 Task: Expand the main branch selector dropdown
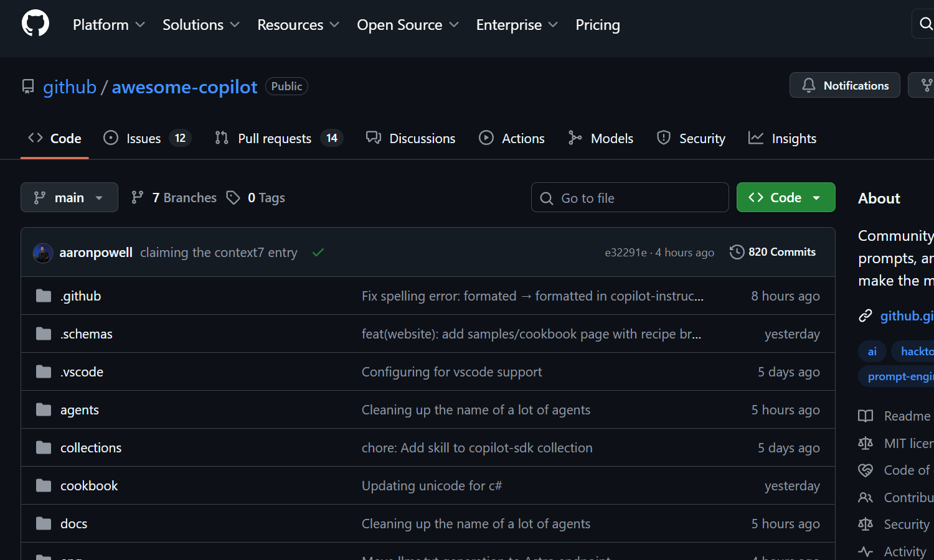pos(69,198)
